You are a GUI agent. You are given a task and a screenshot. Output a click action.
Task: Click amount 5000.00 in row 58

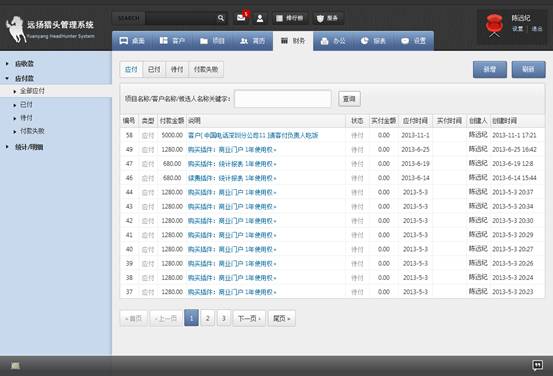[x=172, y=135]
